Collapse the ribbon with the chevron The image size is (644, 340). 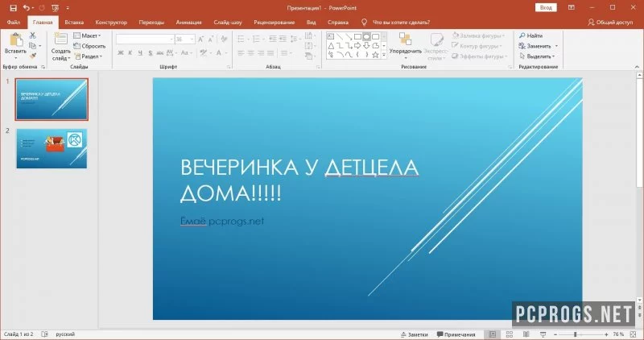point(637,67)
